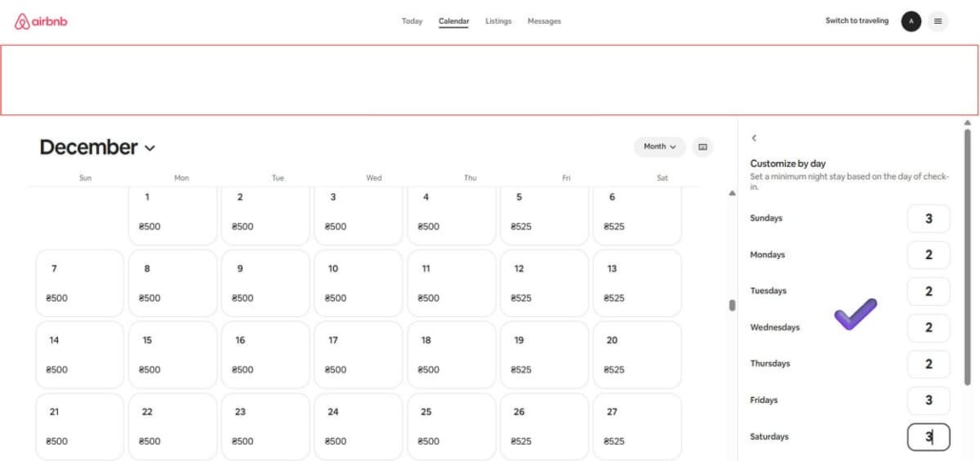The width and height of the screenshot is (980, 461).
Task: Click the Airbnb logo
Action: point(41,21)
